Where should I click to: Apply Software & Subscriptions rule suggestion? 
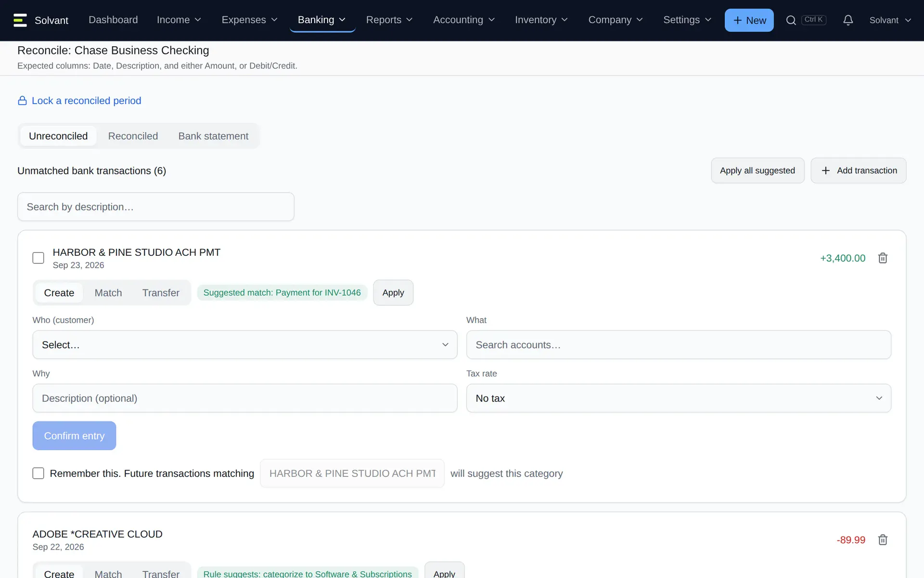coord(444,571)
